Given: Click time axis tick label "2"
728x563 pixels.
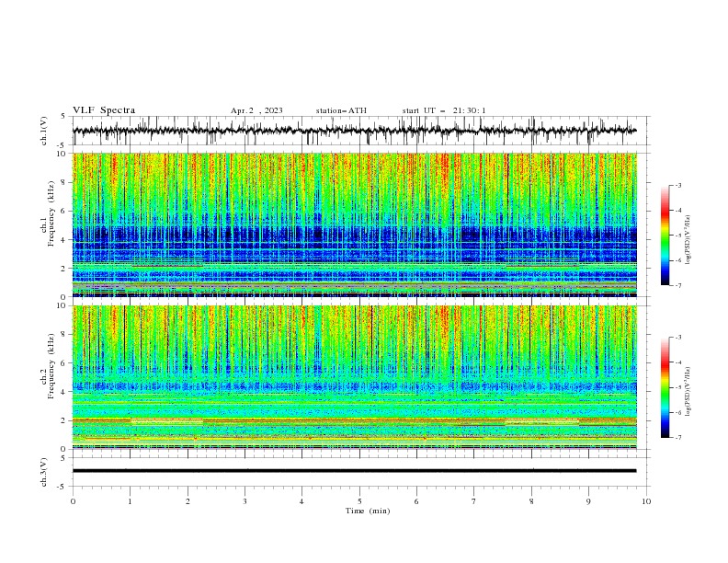Looking at the screenshot, I should pos(188,501).
